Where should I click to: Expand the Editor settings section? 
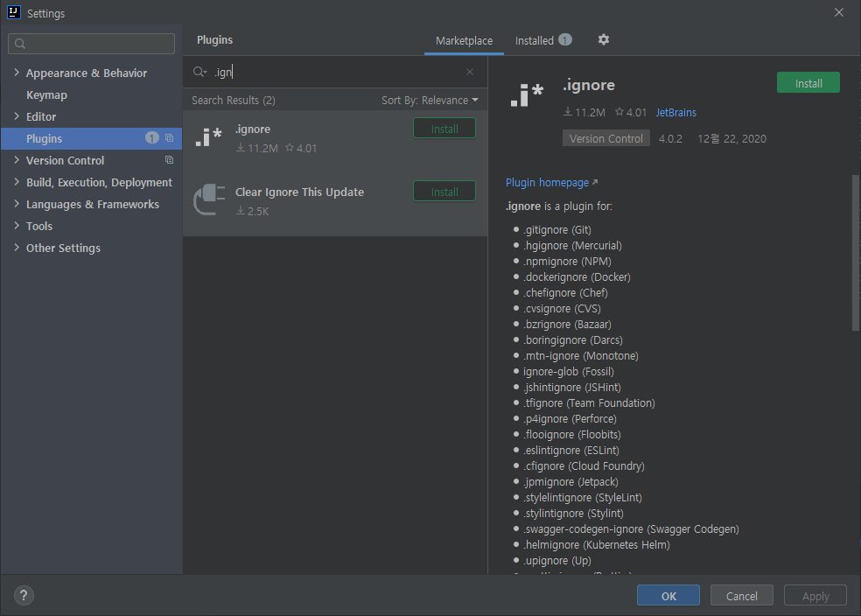click(17, 116)
